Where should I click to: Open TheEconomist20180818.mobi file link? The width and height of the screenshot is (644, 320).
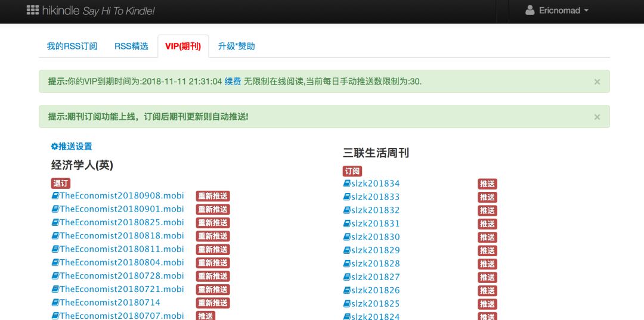pos(117,235)
